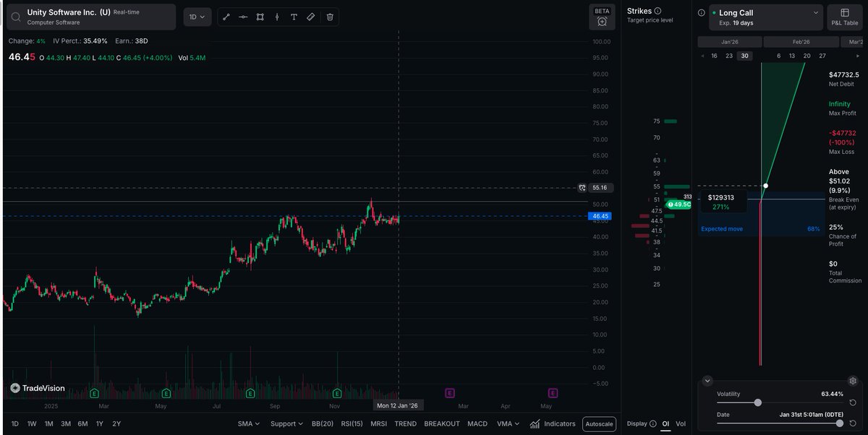
Task: Choose expiration date 16
Action: 714,56
